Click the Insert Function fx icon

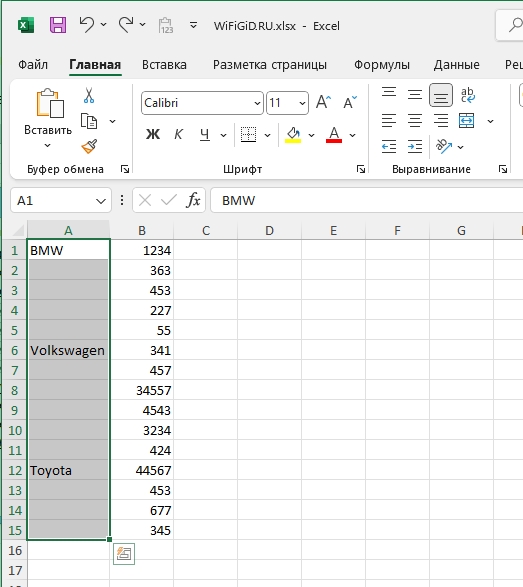point(193,200)
